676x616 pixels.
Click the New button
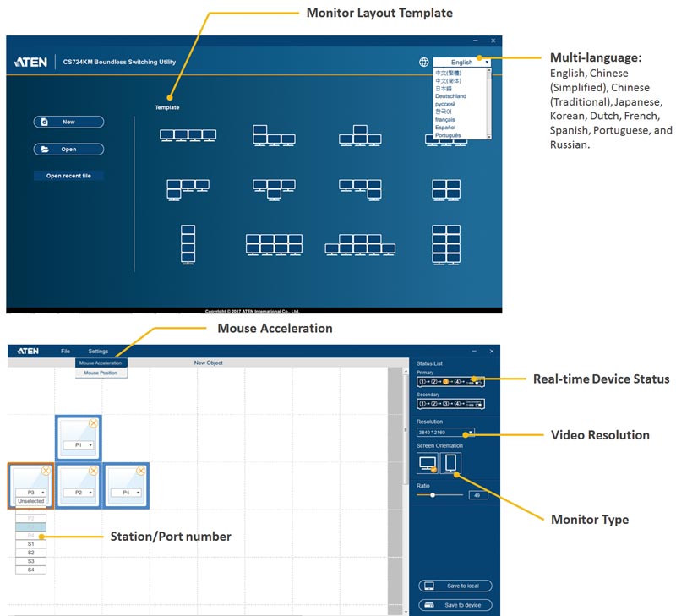(68, 122)
